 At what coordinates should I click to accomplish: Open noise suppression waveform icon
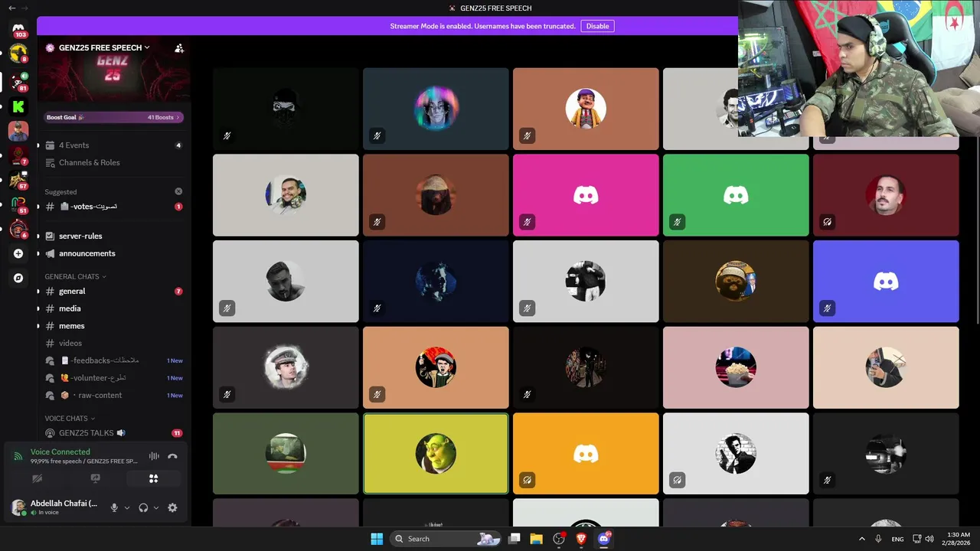[154, 456]
